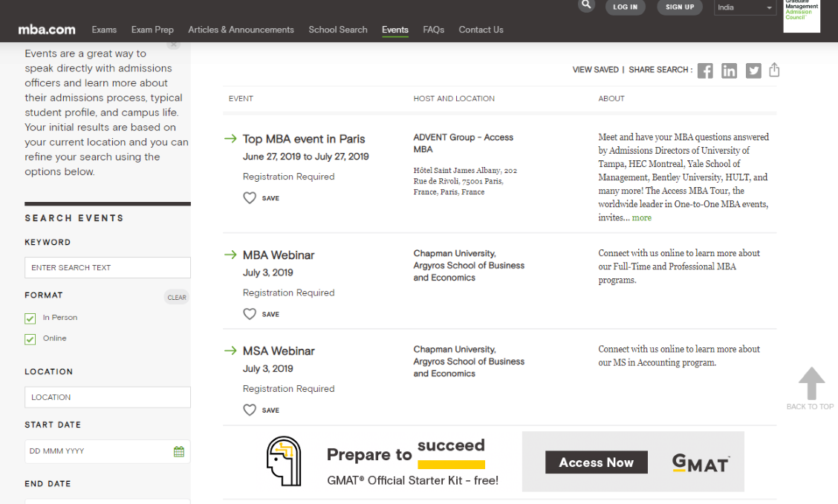Click the ABOUT column header
This screenshot has width=838, height=504.
point(611,99)
